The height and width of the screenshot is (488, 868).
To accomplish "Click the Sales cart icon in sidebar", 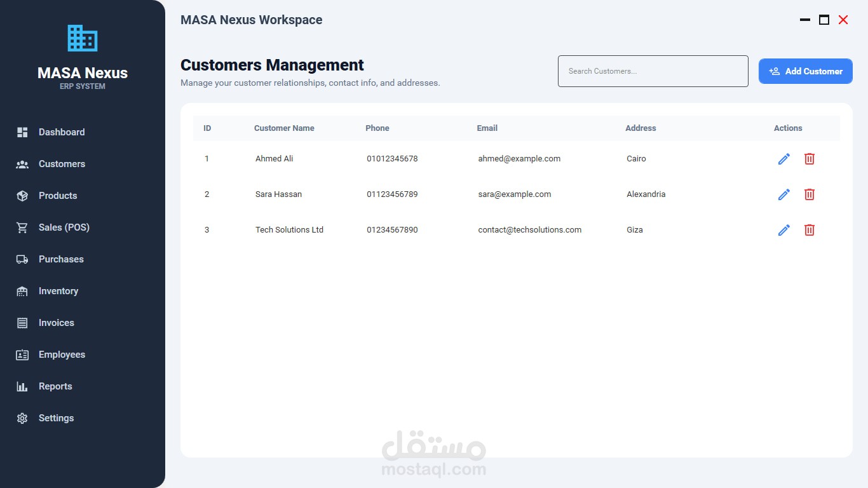I will (x=22, y=227).
